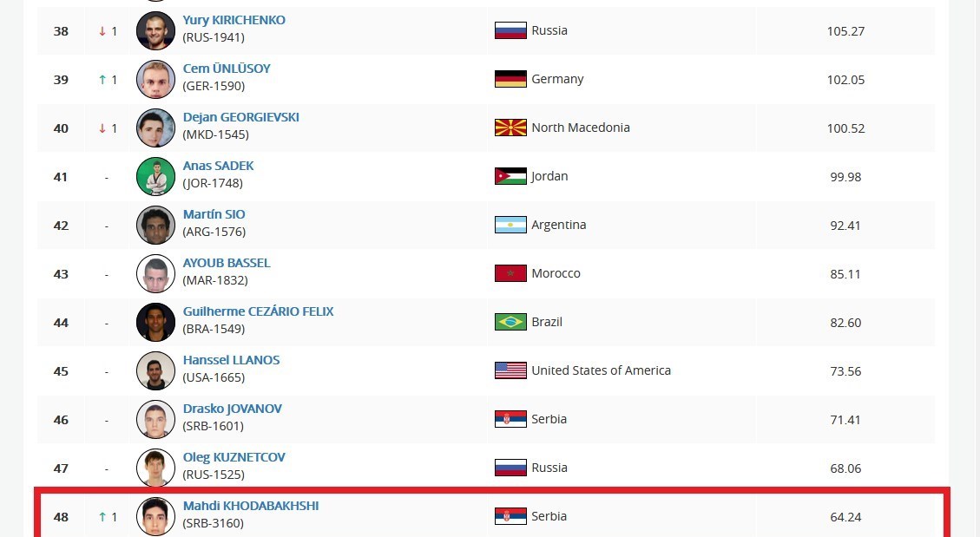Open Oleg KUZNETCOV's profile link
The image size is (980, 537).
(233, 457)
